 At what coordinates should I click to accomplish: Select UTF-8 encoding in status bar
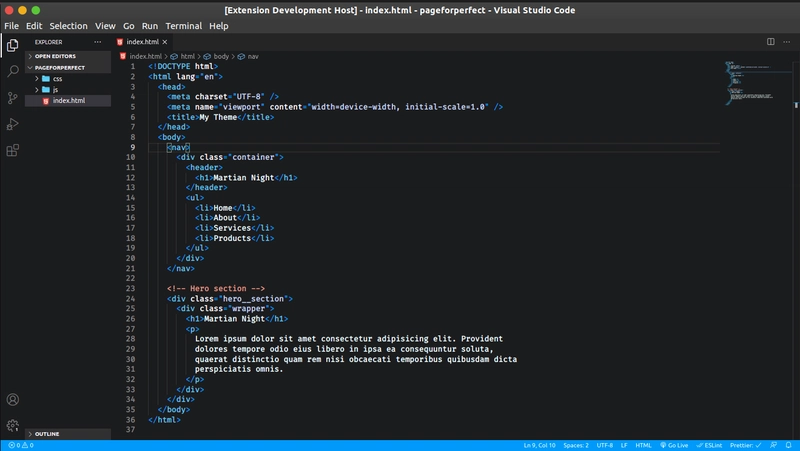(605, 445)
